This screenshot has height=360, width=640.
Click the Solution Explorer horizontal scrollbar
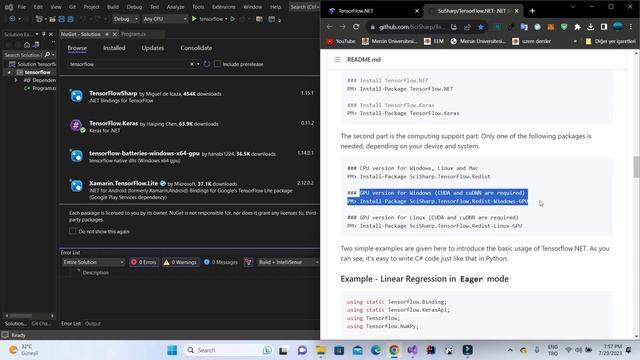pos(29,316)
